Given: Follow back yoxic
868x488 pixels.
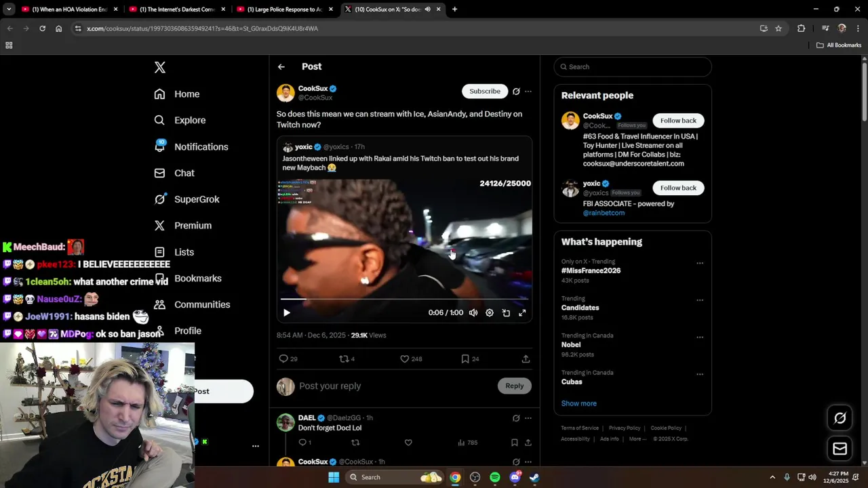Looking at the screenshot, I should (x=678, y=188).
